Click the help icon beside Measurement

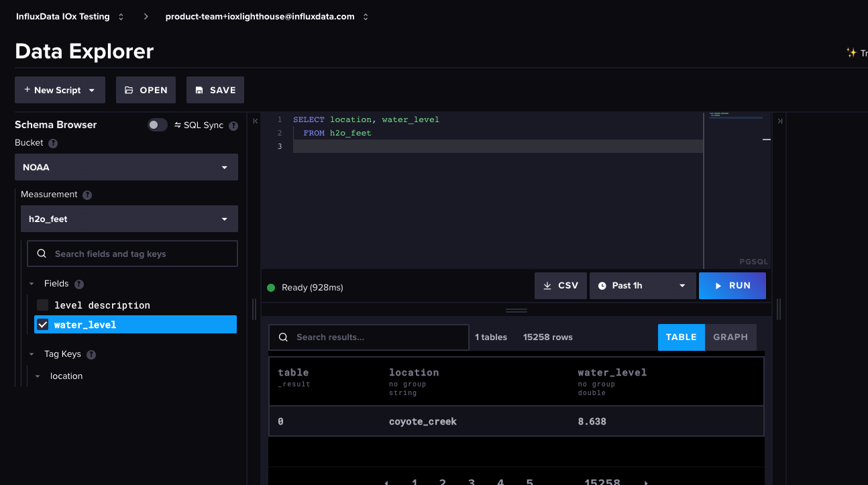[x=87, y=195]
